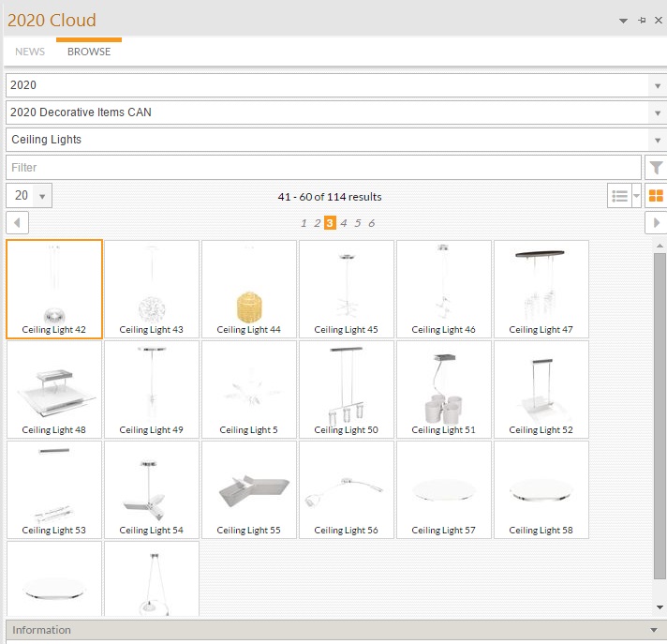The width and height of the screenshot is (667, 644).
Task: Open the list view options arrow
Action: tap(636, 196)
